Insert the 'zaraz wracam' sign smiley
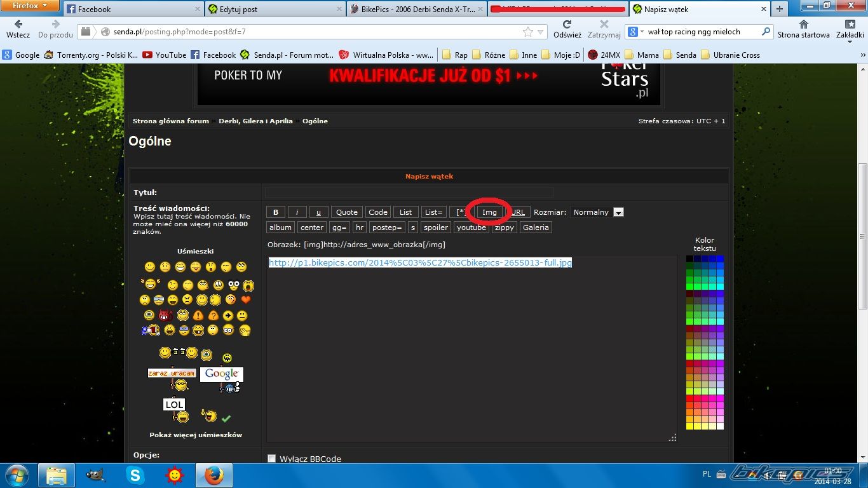This screenshot has height=488, width=868. (172, 378)
